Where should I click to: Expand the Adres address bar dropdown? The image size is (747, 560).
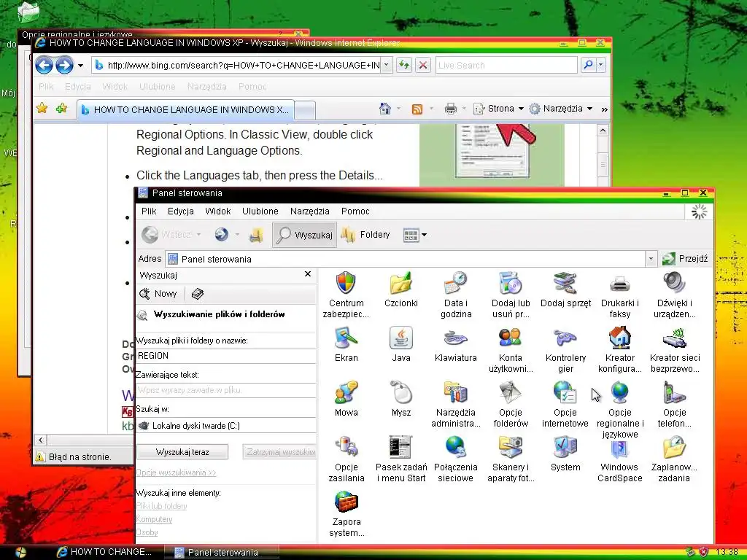[651, 259]
